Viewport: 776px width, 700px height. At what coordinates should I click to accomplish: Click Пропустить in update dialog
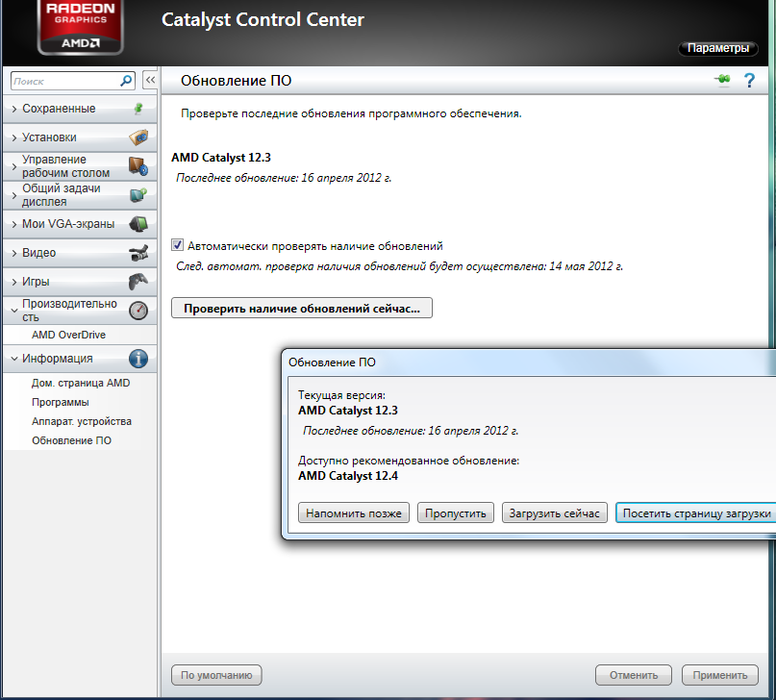click(x=456, y=513)
